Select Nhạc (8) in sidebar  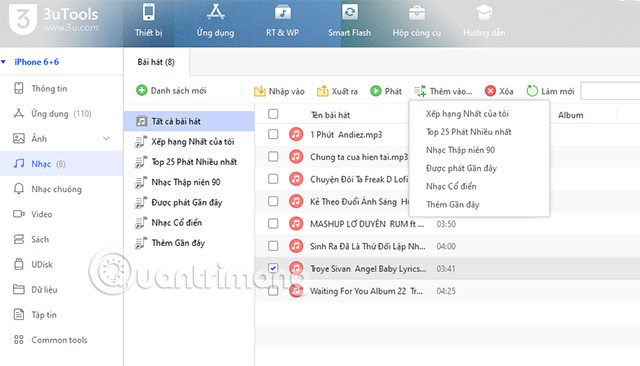point(61,164)
